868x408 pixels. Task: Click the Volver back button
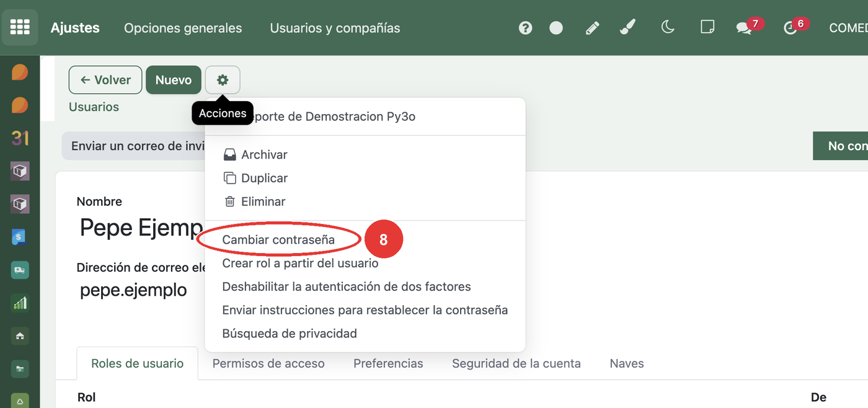[x=105, y=80]
